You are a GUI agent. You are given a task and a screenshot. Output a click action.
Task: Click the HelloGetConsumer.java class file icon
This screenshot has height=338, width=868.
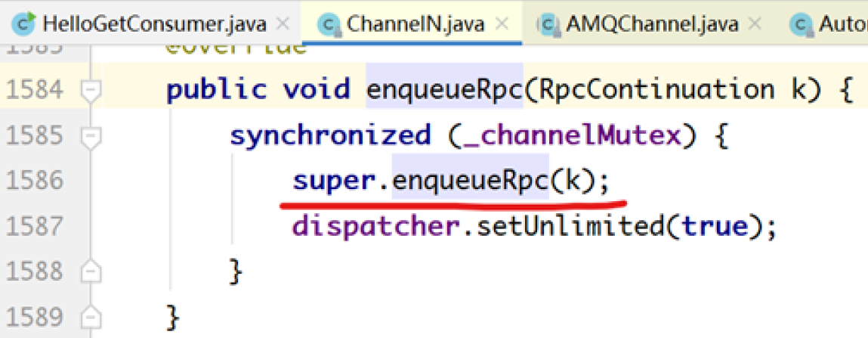[26, 23]
